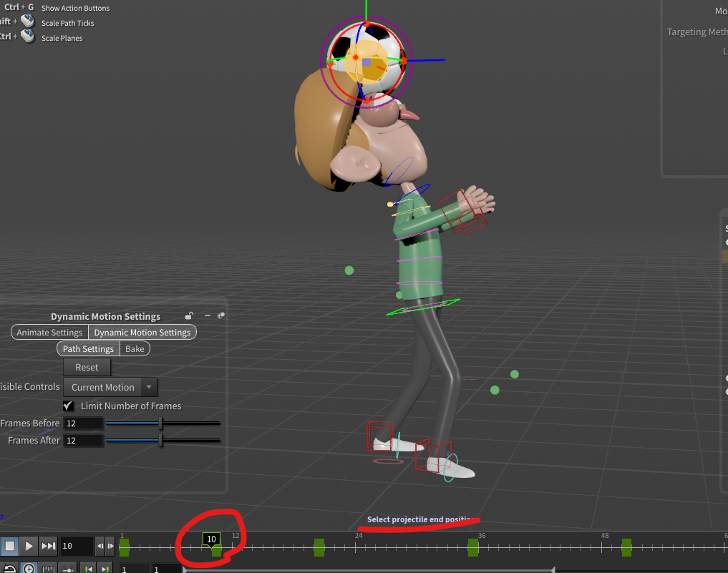Step back one frame
Screen dimensions: 728x573
pos(100,546)
